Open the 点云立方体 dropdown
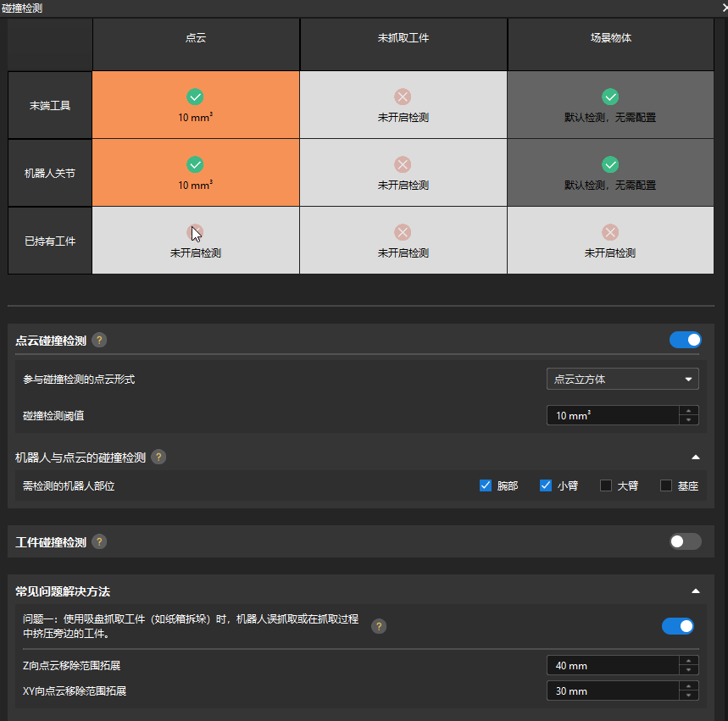The image size is (728, 721). (623, 379)
